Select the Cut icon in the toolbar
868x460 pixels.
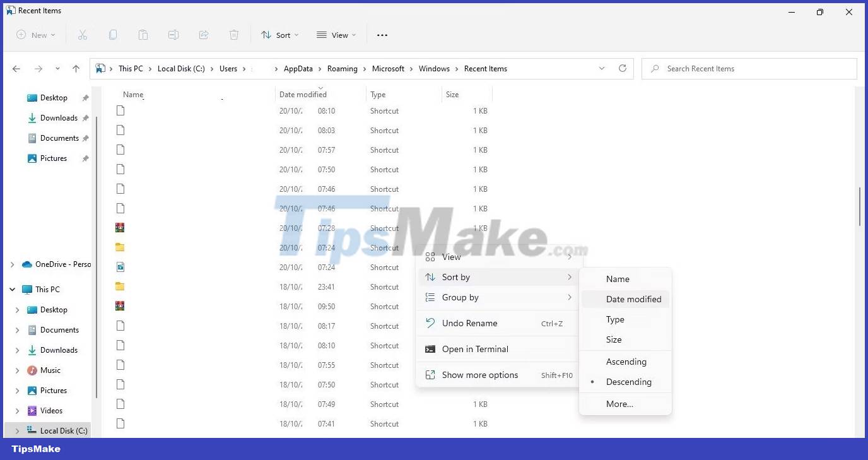[x=82, y=35]
